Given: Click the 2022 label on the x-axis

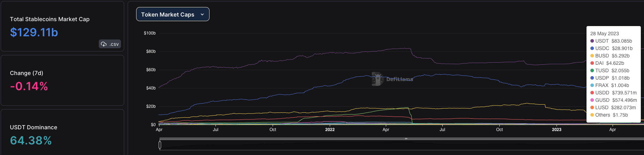Looking at the screenshot, I should click(330, 130).
